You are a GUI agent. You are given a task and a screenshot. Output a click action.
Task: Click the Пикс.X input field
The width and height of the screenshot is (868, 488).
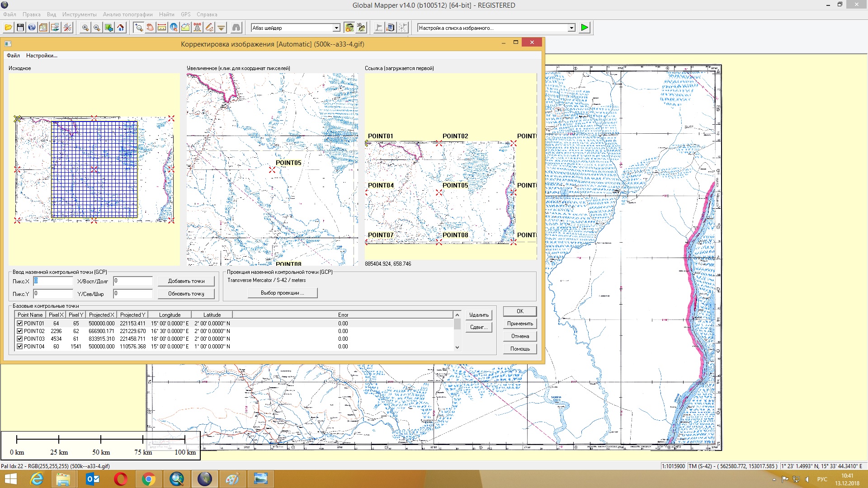[53, 281]
